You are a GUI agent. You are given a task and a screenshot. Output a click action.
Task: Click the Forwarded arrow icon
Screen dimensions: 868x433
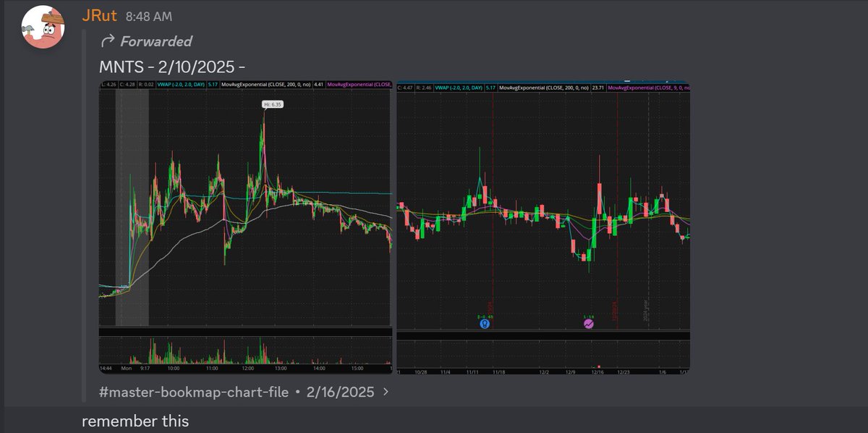click(107, 41)
